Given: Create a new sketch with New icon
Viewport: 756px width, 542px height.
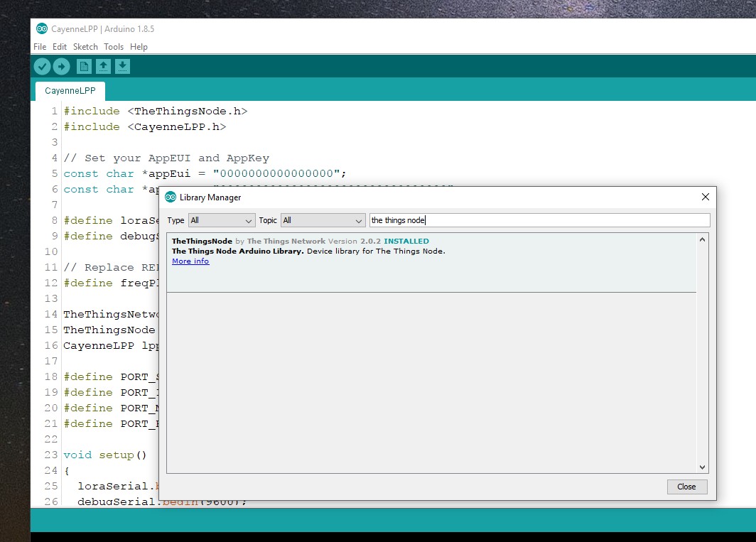Looking at the screenshot, I should [x=84, y=67].
